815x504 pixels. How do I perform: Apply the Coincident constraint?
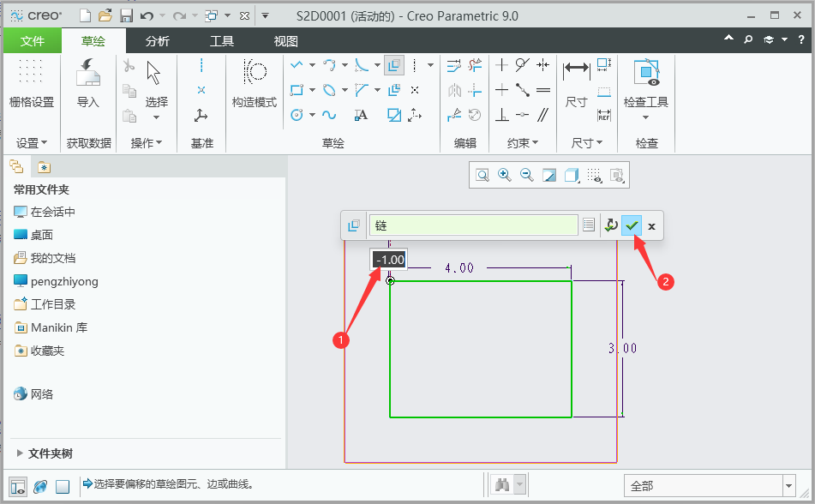coord(523,115)
